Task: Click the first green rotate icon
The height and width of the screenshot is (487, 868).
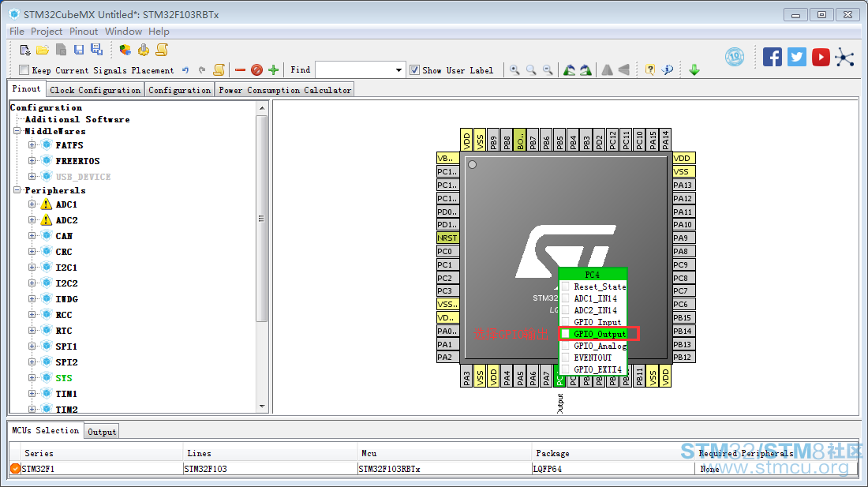Action: (x=569, y=69)
